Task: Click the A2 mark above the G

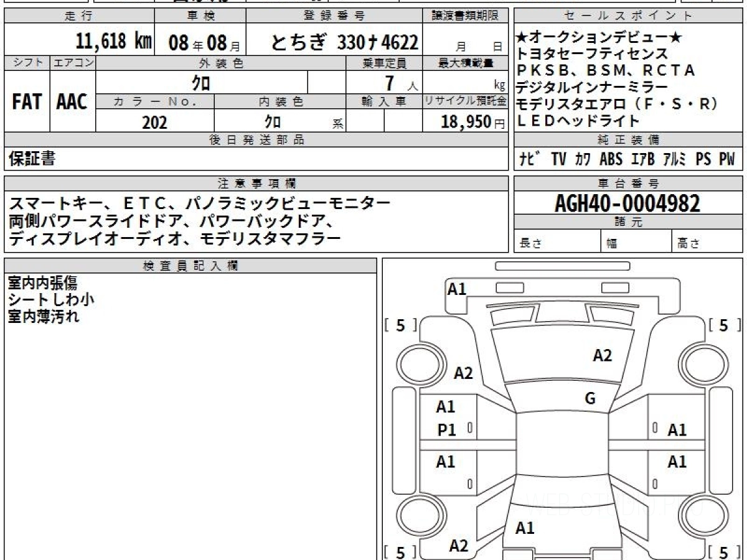Action: 602,355
